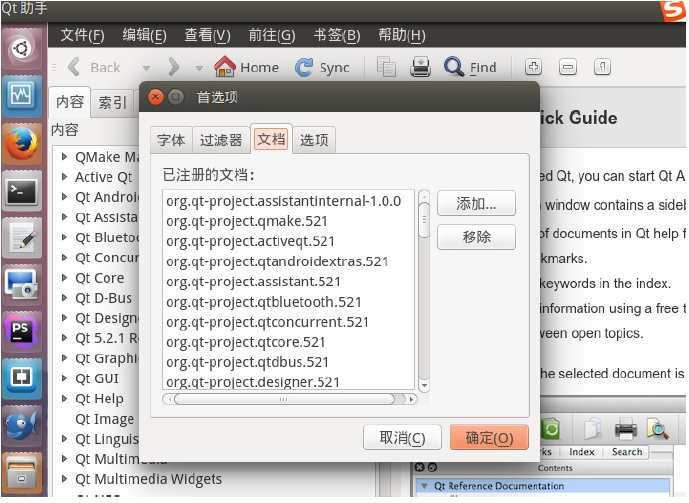
Task: Click the Reset zoom toolbar icon
Action: pos(602,67)
